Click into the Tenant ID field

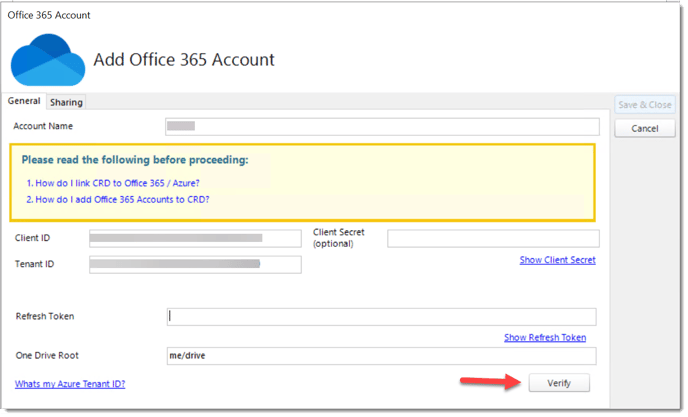196,265
